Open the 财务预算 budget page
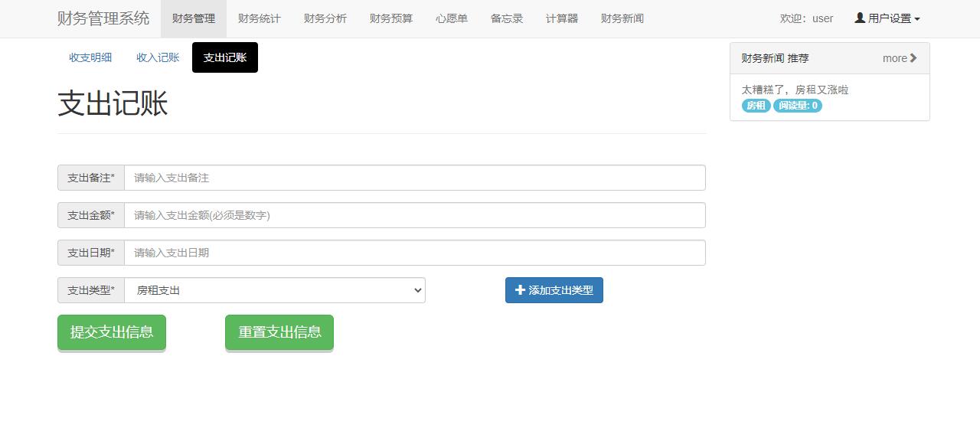 coord(390,18)
